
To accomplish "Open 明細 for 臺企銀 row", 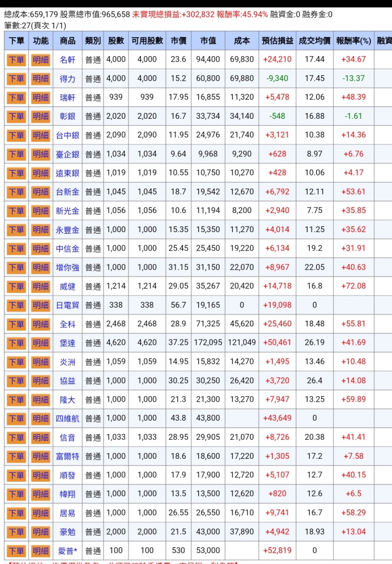I will click(x=41, y=154).
